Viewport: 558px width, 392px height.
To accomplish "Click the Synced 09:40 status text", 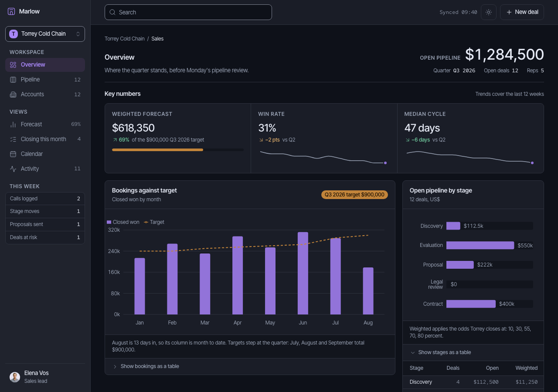I will (x=458, y=12).
